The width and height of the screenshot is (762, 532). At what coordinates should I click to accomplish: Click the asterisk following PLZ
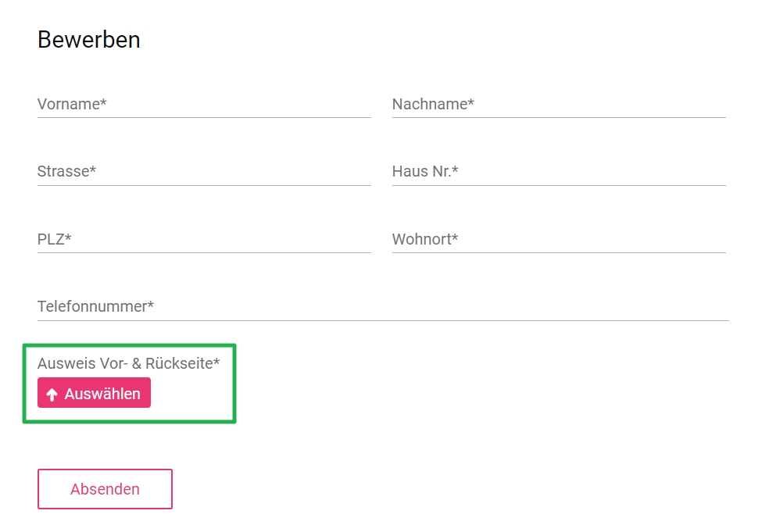pyautogui.click(x=68, y=236)
